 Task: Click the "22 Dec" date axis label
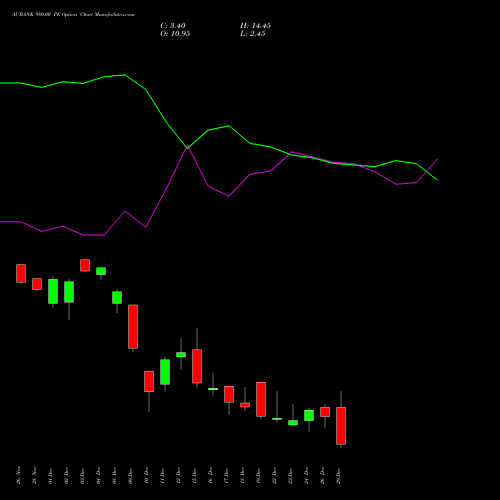click(x=275, y=476)
